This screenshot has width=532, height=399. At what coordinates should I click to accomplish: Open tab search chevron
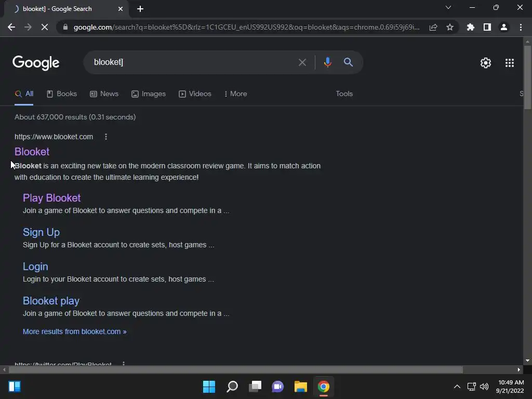[x=448, y=7]
